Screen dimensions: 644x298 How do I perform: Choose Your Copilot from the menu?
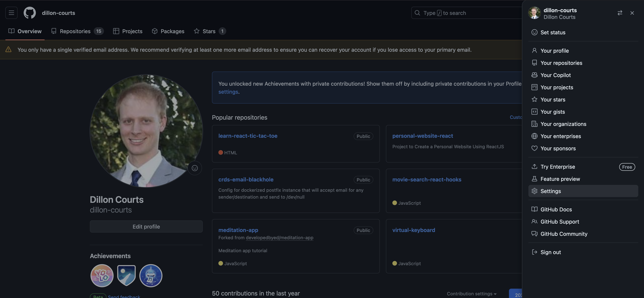click(555, 75)
